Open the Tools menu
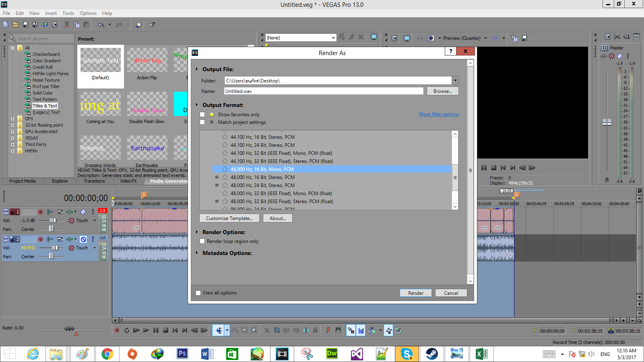 pyautogui.click(x=68, y=13)
